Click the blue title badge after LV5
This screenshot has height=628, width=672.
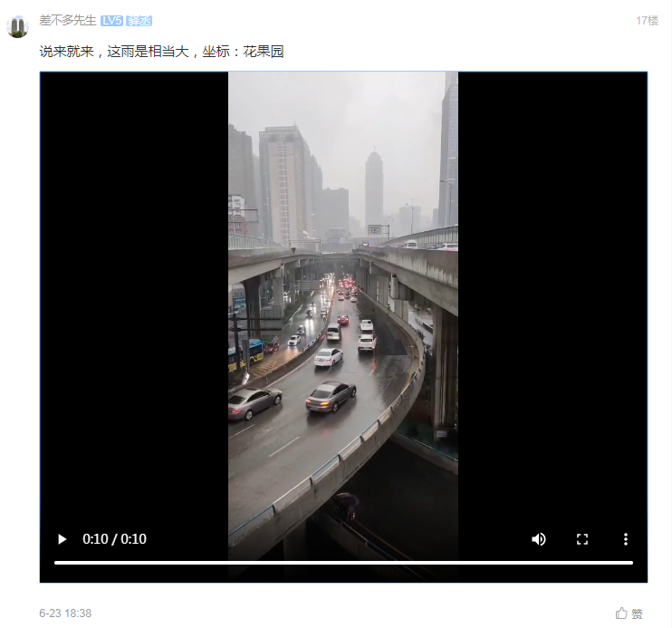[139, 21]
